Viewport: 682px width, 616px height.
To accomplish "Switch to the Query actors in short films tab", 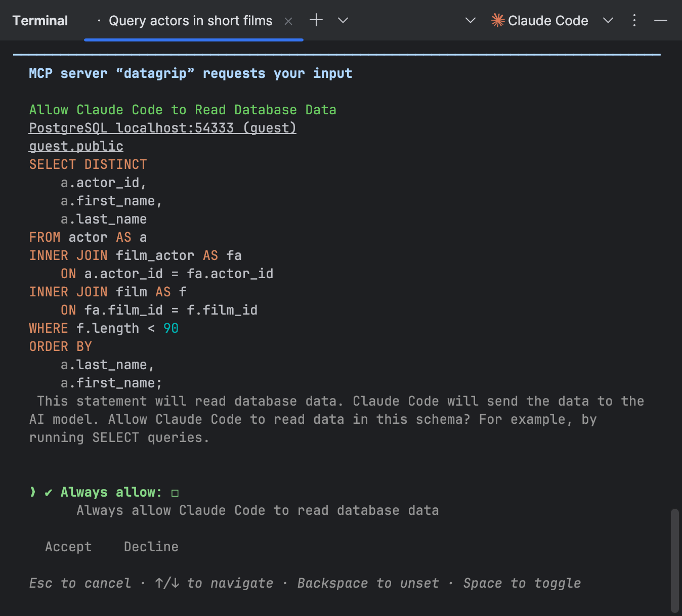I will [x=191, y=21].
